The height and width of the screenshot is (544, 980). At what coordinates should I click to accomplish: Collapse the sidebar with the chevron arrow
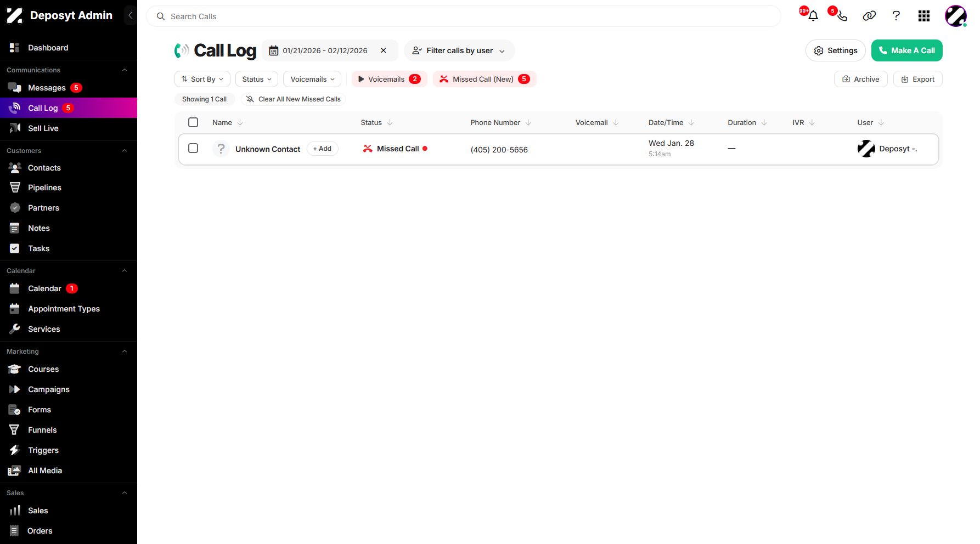130,15
